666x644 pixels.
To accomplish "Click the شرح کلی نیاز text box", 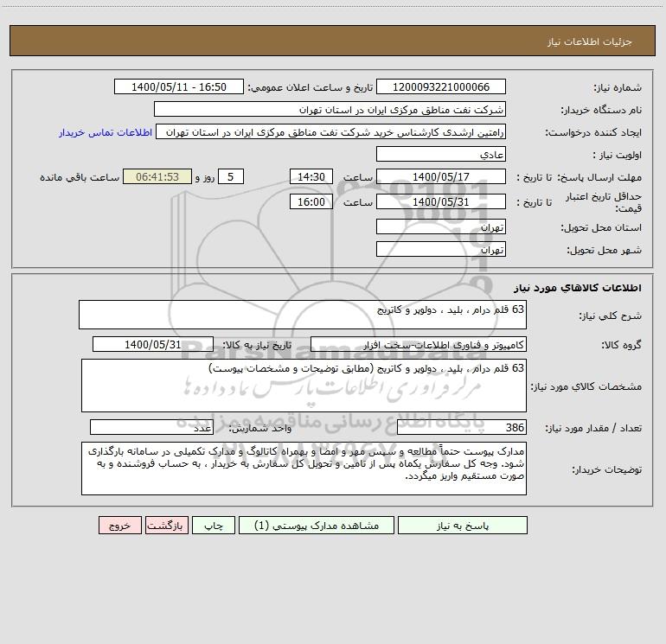I will 303,315.
